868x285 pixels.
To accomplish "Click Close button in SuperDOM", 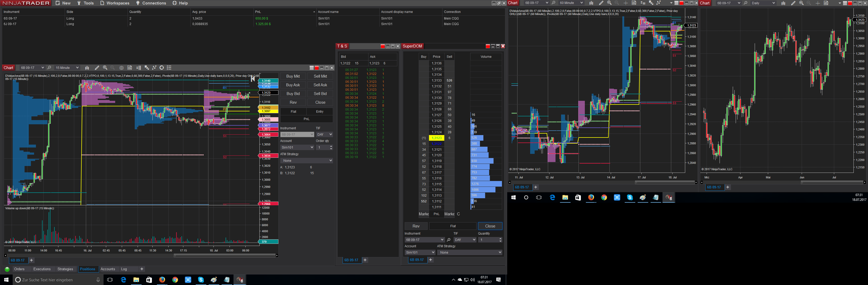I will click(490, 226).
